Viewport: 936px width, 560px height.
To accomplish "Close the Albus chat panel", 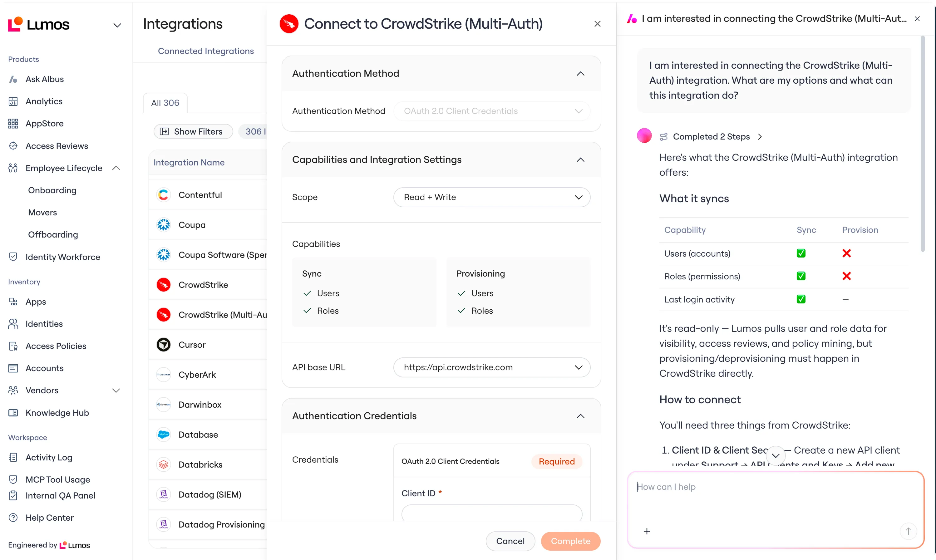I will tap(917, 18).
